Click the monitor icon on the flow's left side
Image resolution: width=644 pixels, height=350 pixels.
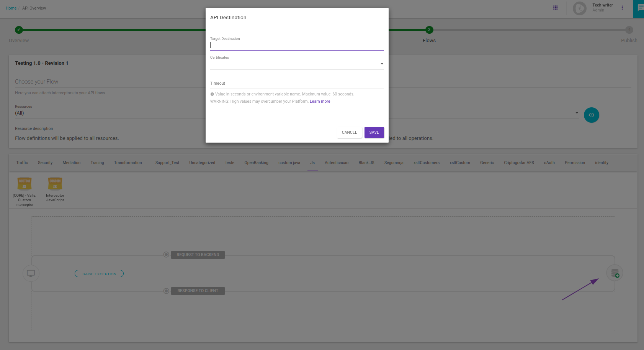point(31,273)
